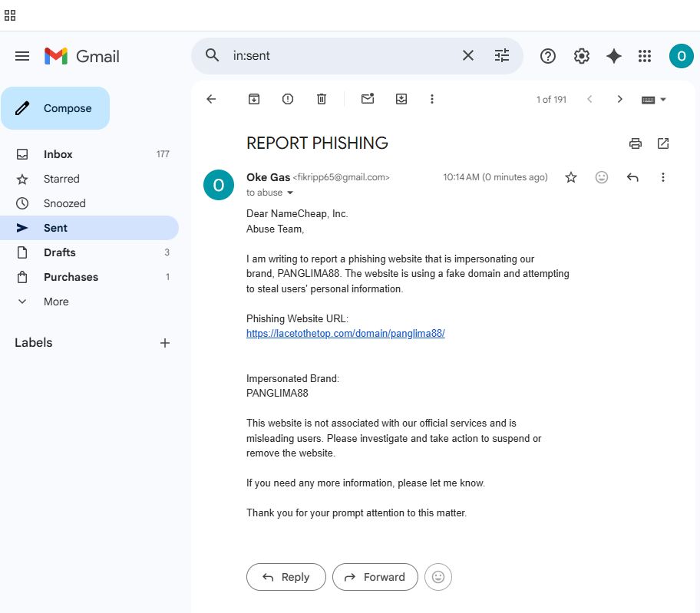Open the top-left four-square grid icon

click(10, 15)
